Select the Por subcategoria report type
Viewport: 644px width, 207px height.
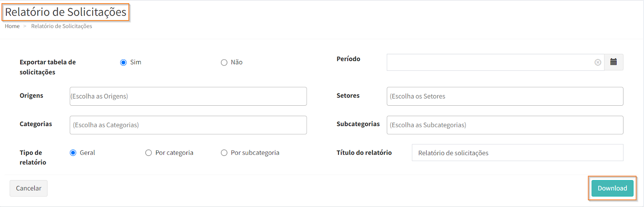pyautogui.click(x=224, y=153)
